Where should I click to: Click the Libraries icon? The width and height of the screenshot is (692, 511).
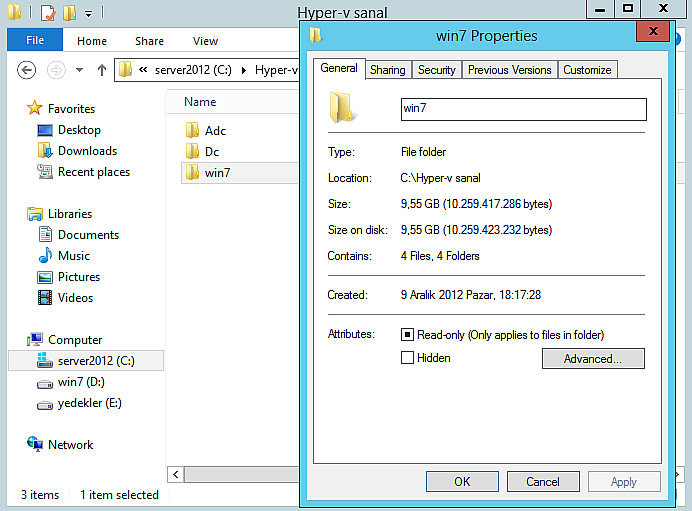click(34, 214)
